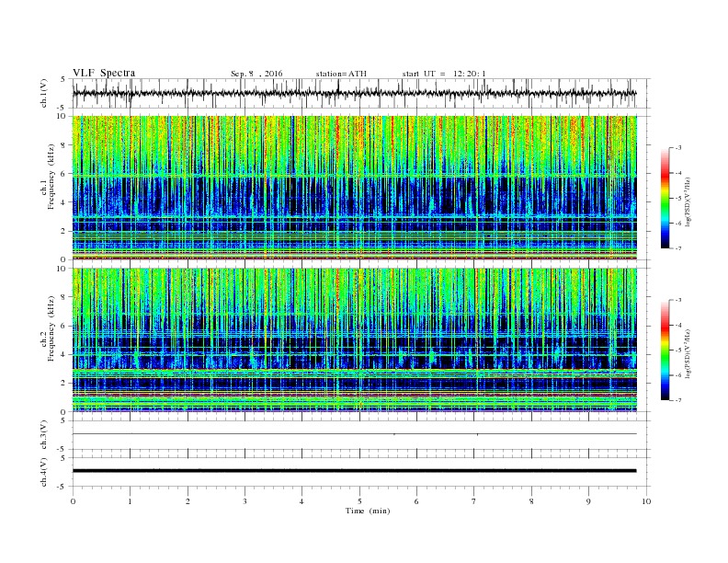Click the "Time (min)" x-axis label
Image resolution: width=728 pixels, height=563 pixels.
click(x=368, y=511)
